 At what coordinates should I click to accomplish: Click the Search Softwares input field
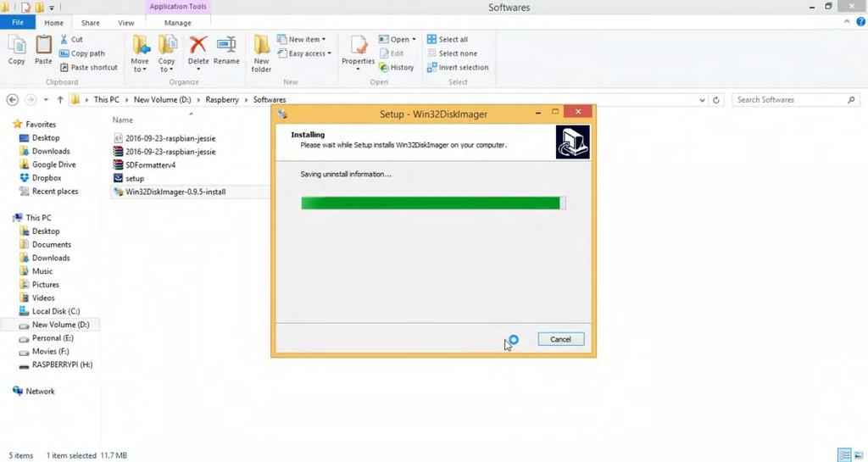(x=796, y=99)
